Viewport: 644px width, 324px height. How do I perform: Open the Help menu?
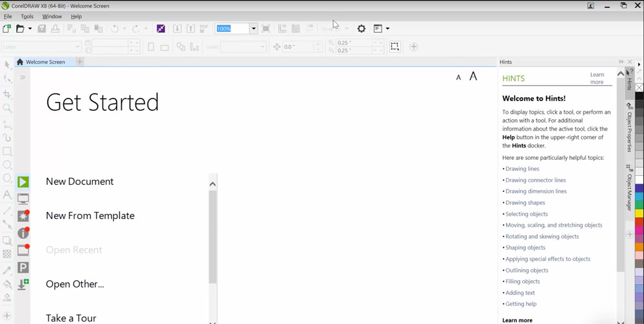click(77, 17)
